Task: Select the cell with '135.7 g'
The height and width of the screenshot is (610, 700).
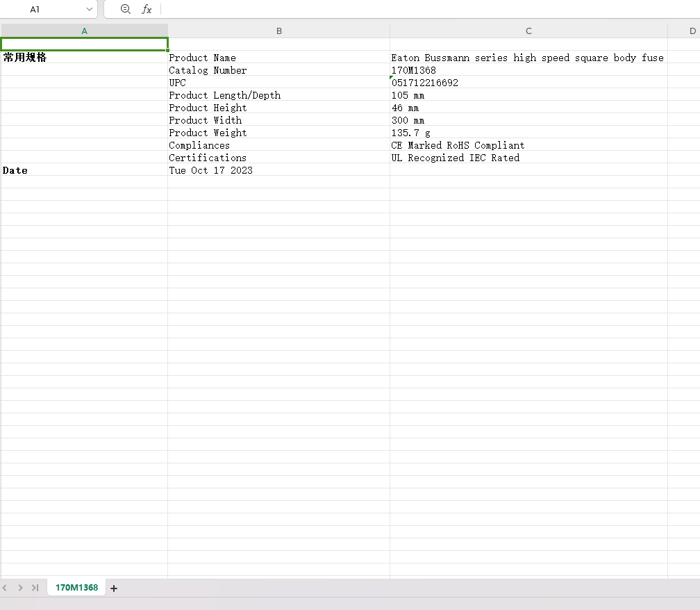Action: (x=528, y=133)
